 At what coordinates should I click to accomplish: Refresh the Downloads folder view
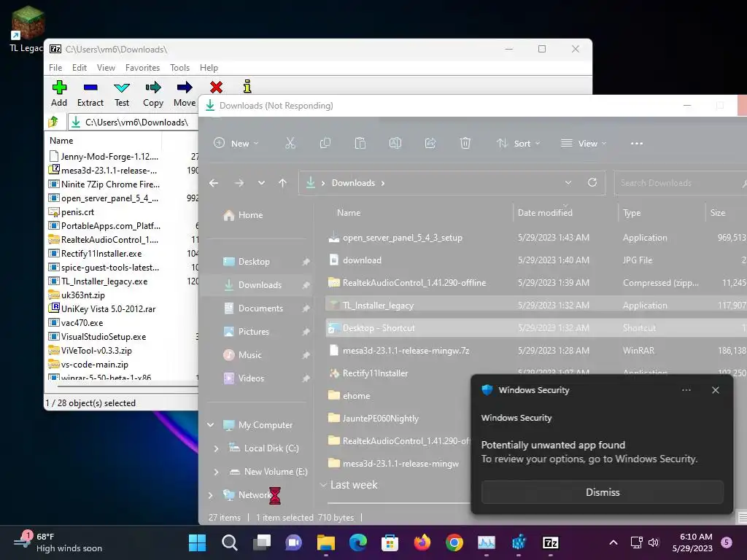tap(592, 182)
